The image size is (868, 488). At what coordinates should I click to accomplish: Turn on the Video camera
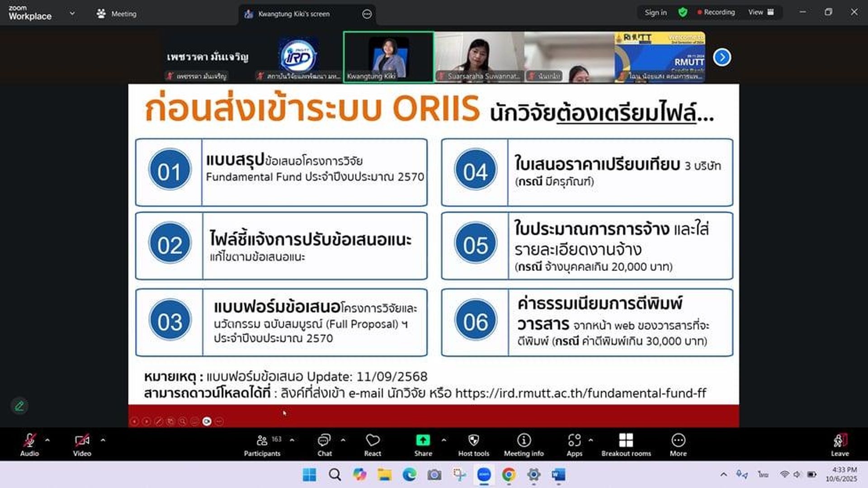(x=82, y=445)
